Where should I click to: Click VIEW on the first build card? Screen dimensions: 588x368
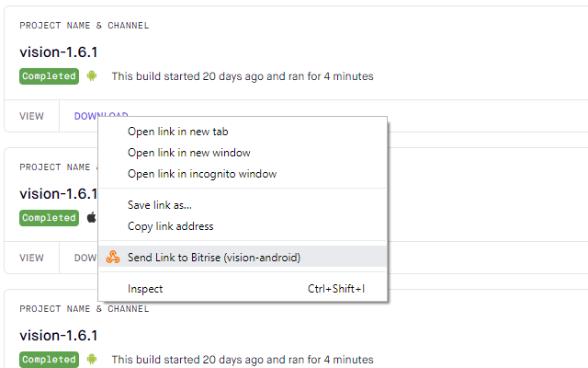coord(31,116)
